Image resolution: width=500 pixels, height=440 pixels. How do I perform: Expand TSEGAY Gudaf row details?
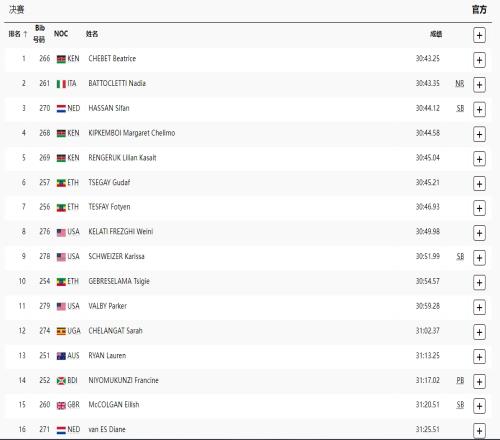coord(479,184)
